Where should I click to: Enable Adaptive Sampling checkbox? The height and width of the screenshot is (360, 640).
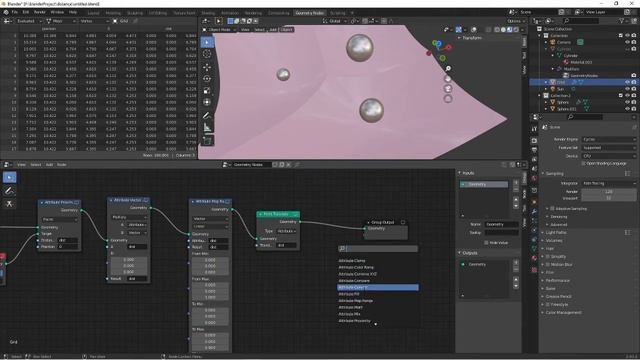point(552,209)
